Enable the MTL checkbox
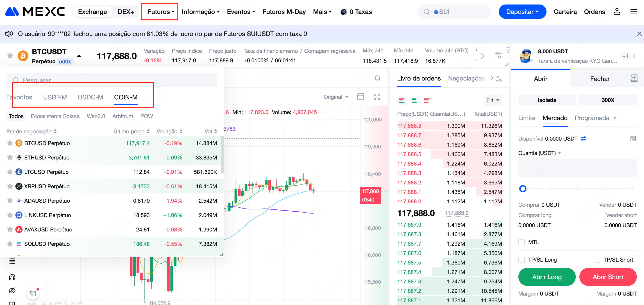This screenshot has height=305, width=644. point(521,242)
